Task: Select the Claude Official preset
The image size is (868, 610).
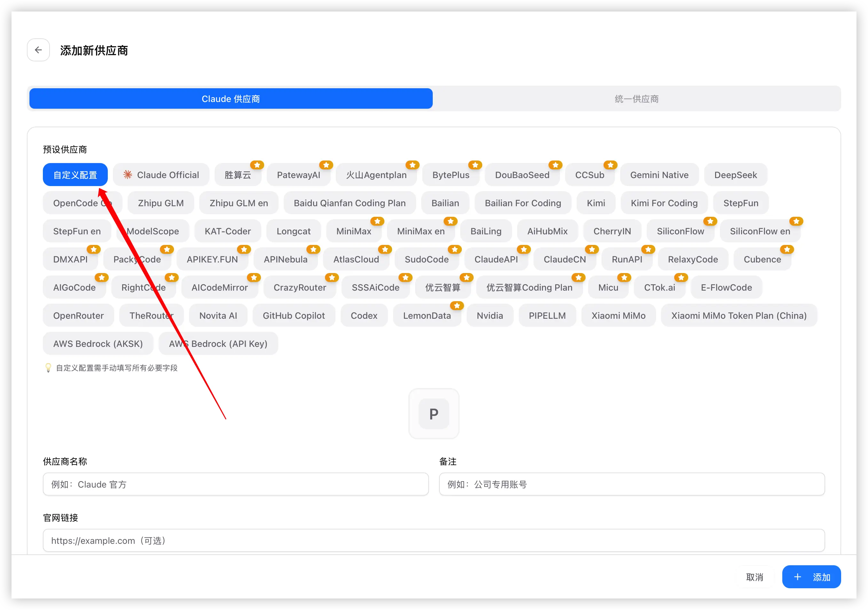Action: (x=161, y=175)
